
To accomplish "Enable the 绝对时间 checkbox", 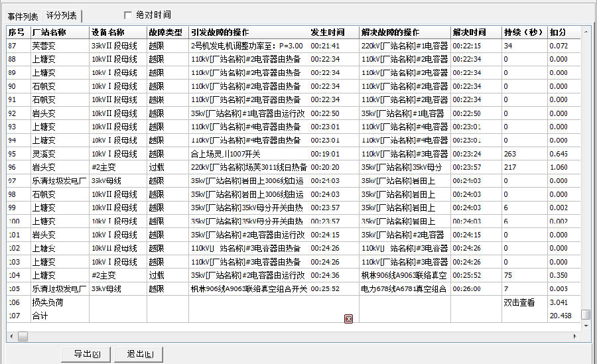I will click(128, 15).
